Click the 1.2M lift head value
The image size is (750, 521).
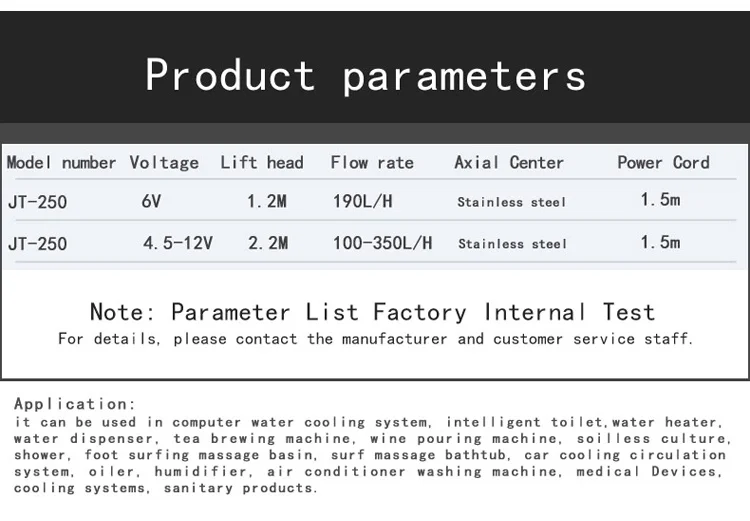(x=267, y=202)
